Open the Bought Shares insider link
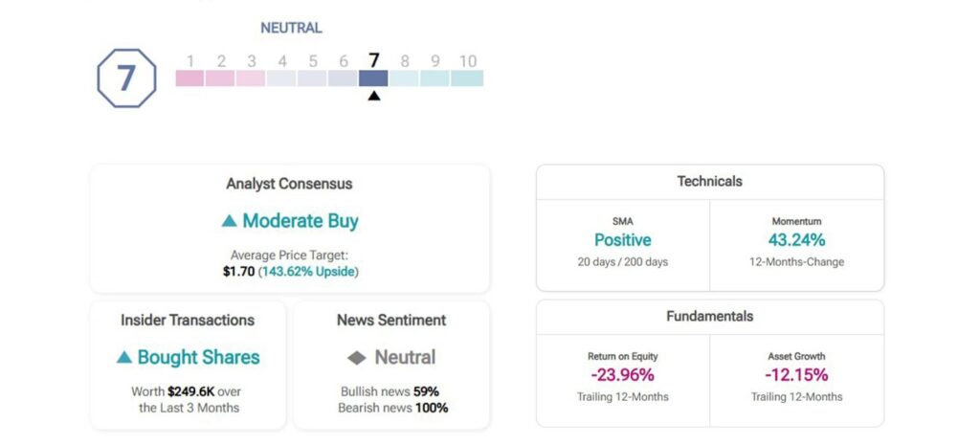 click(x=198, y=357)
